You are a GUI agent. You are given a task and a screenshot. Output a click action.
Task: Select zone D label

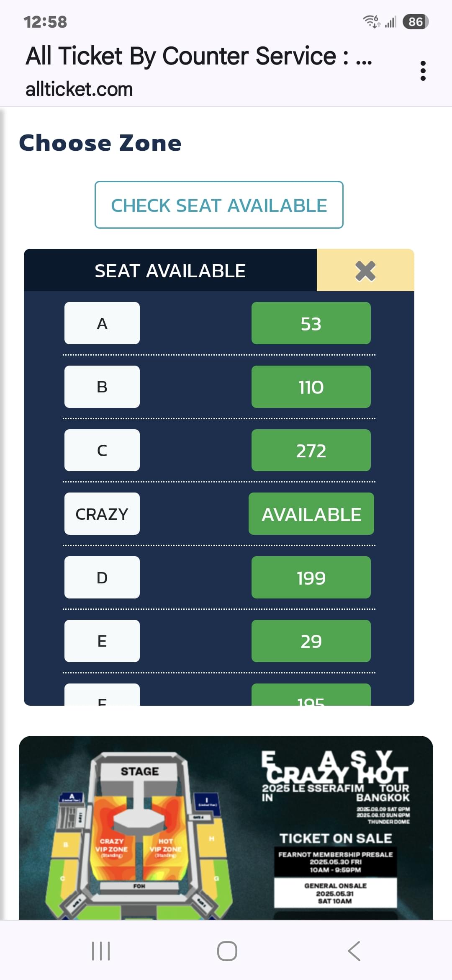point(102,578)
